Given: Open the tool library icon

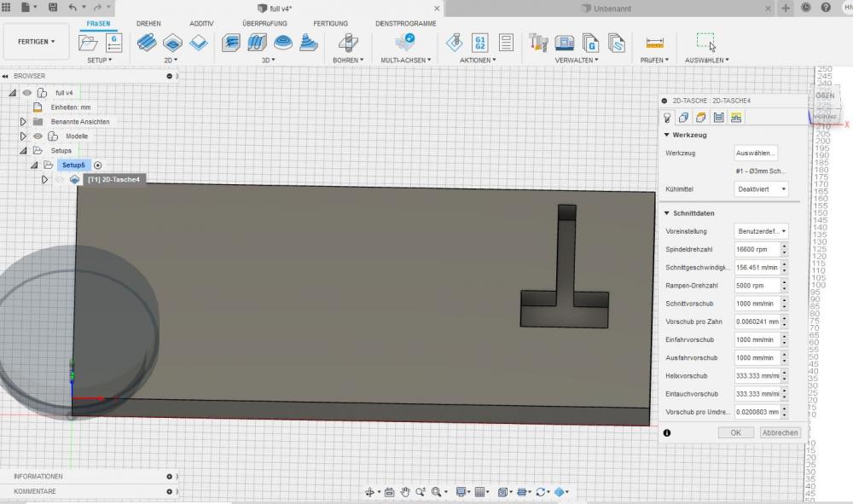Looking at the screenshot, I should (538, 43).
